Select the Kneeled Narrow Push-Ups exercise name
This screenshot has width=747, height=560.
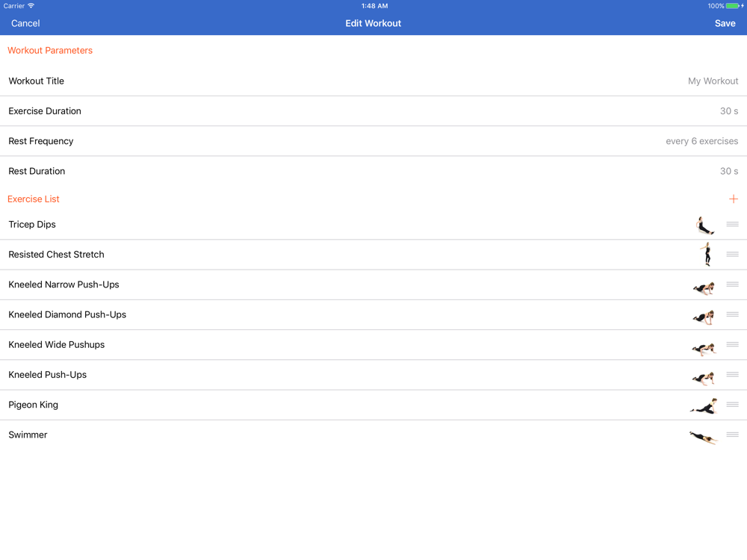point(63,284)
